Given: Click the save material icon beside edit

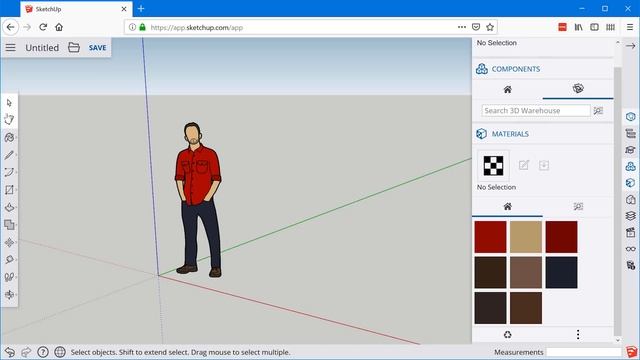Looking at the screenshot, I should [544, 165].
